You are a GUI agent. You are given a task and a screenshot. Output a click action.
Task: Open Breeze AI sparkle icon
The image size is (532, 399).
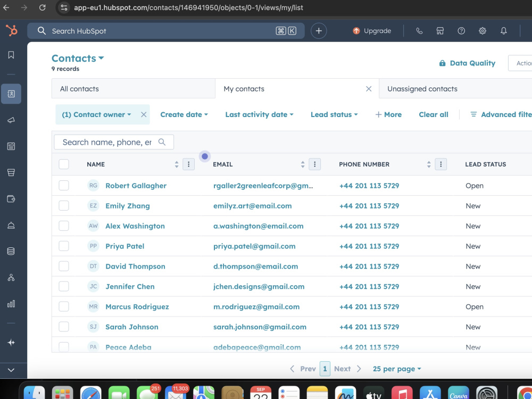[11, 342]
